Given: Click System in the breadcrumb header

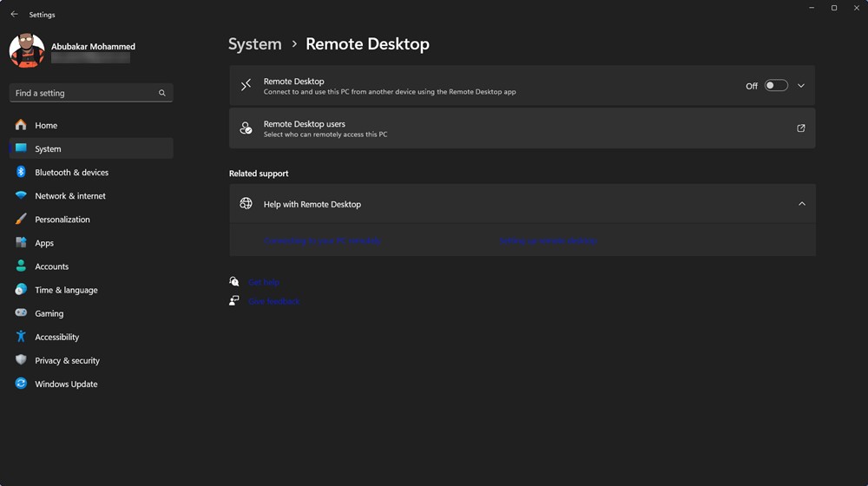Looking at the screenshot, I should click(x=254, y=43).
